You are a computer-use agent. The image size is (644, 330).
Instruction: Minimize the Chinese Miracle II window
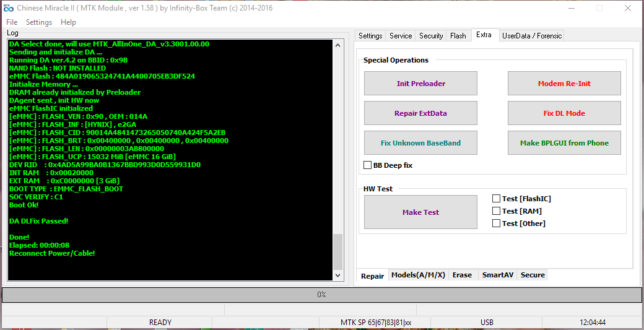[x=570, y=8]
